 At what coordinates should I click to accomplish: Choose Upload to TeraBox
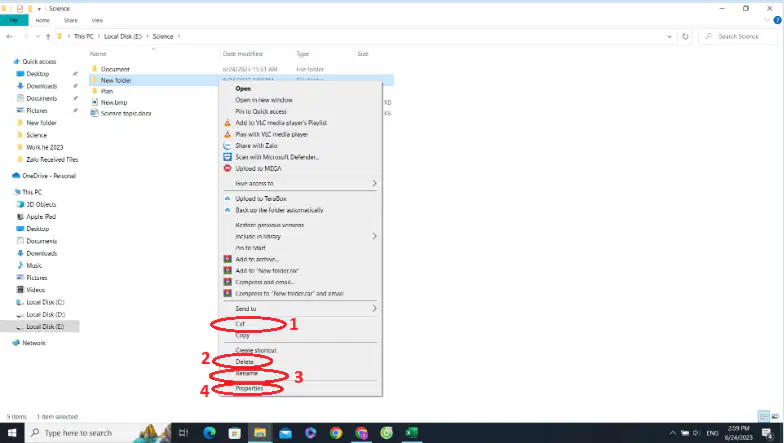(x=261, y=198)
